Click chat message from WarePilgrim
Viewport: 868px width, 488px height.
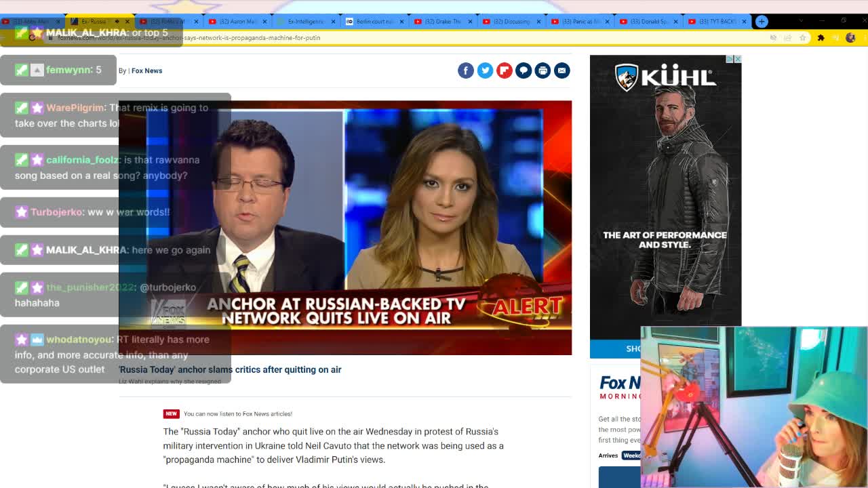pos(115,115)
